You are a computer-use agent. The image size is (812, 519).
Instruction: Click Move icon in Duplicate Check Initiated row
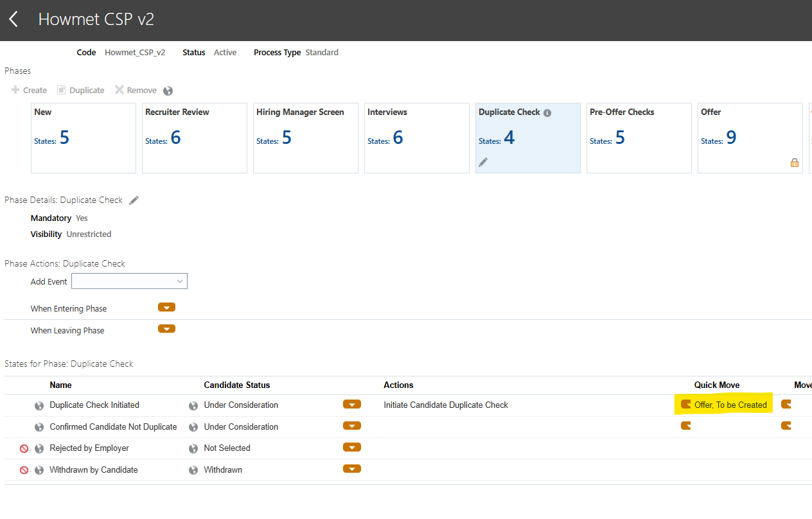[x=786, y=404]
